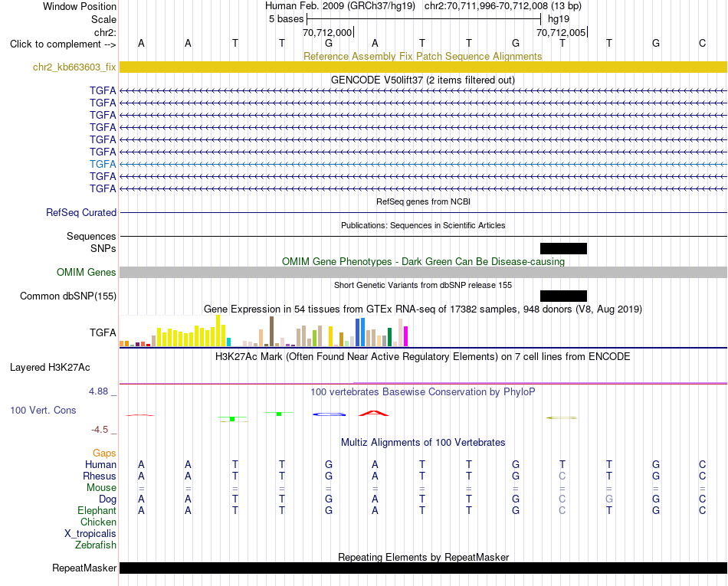The width and height of the screenshot is (728, 586).
Task: Click the yellow fix patch alignment bar
Action: tap(423, 67)
